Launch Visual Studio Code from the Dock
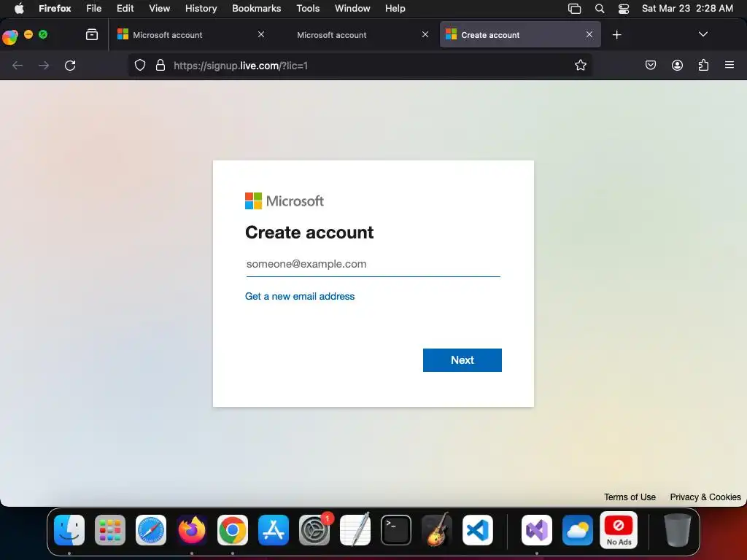Image resolution: width=747 pixels, height=560 pixels. pyautogui.click(x=477, y=529)
